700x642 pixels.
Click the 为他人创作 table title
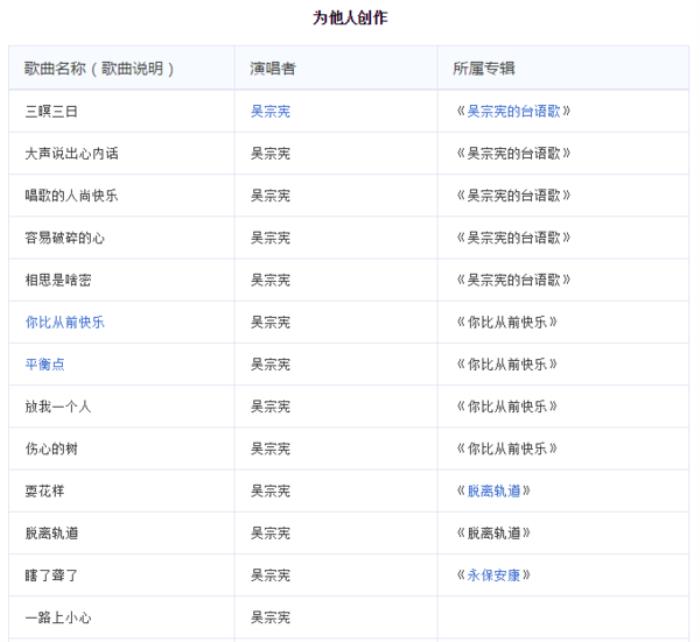[x=350, y=18]
